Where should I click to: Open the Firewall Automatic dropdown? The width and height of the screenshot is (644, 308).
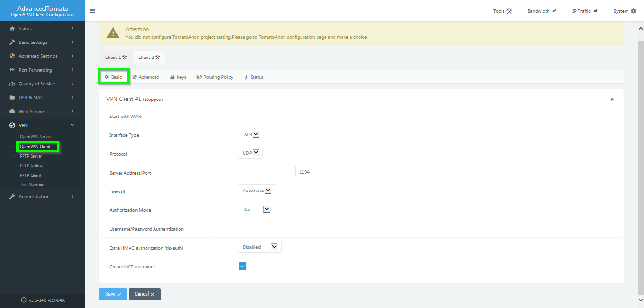256,191
